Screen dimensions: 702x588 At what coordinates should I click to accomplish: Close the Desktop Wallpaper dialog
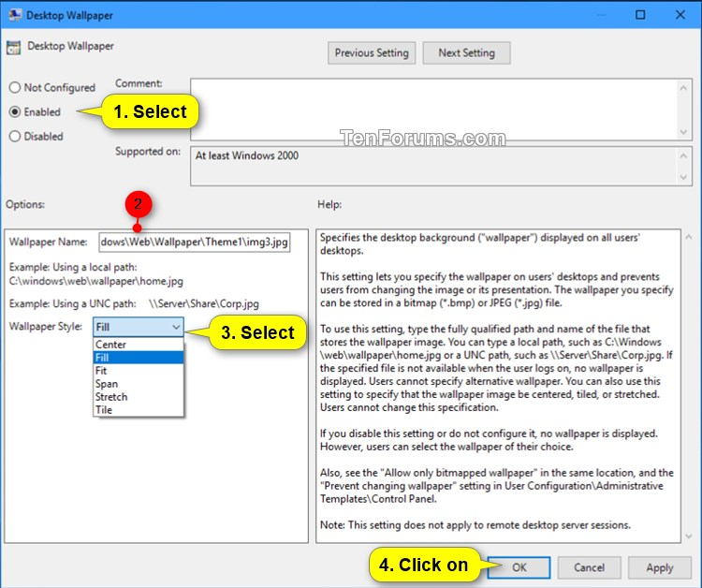680,15
